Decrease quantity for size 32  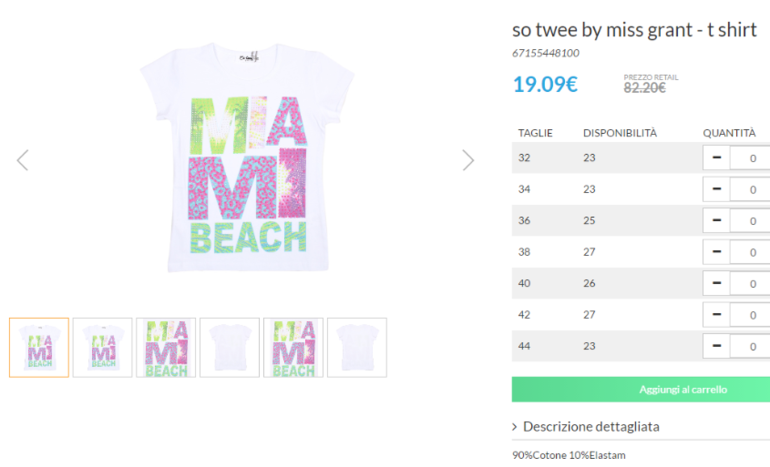717,158
